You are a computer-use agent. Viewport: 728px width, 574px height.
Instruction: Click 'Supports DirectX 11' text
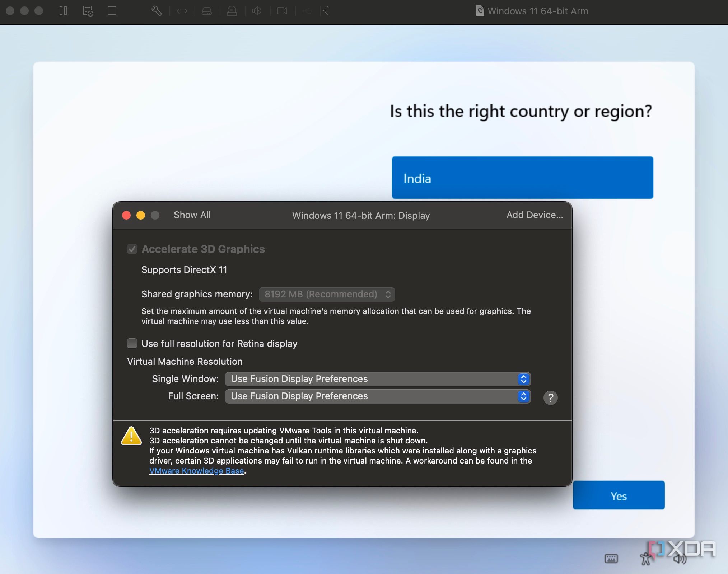184,270
